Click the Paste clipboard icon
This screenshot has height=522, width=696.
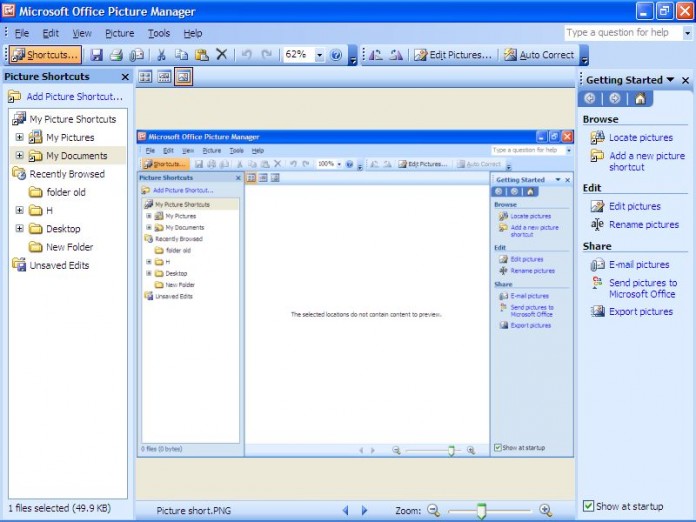[202, 55]
